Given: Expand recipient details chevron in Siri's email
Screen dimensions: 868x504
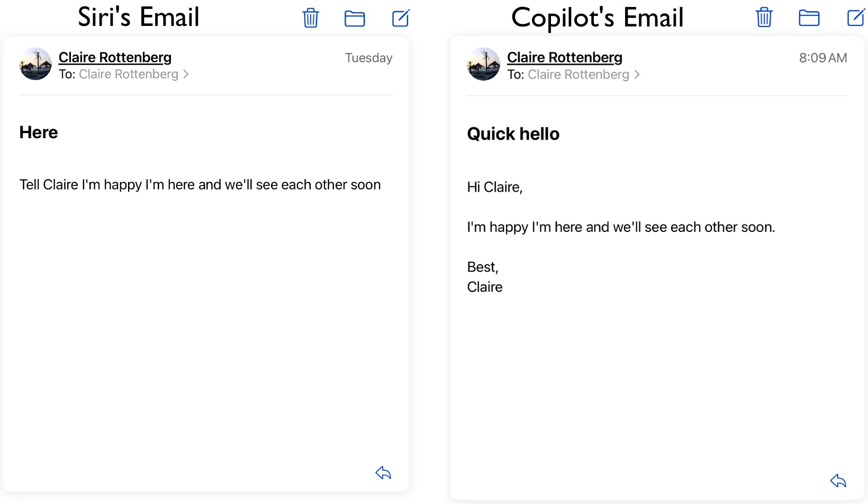Looking at the screenshot, I should [186, 74].
